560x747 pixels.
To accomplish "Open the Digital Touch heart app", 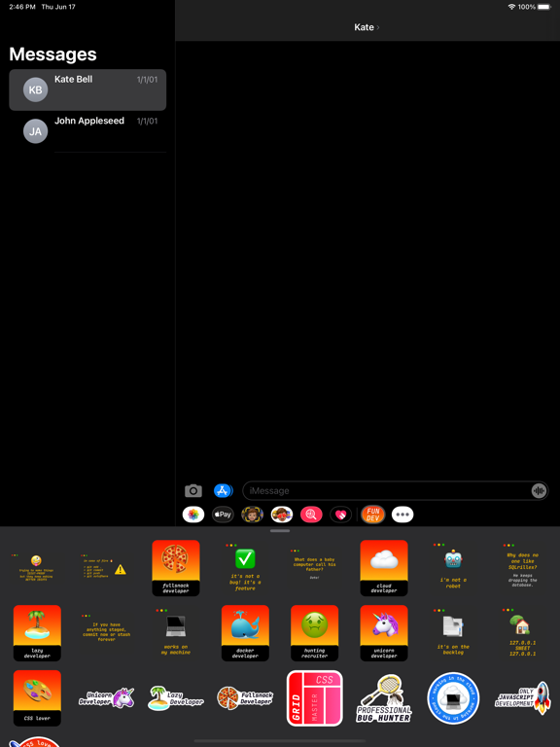I will [341, 515].
